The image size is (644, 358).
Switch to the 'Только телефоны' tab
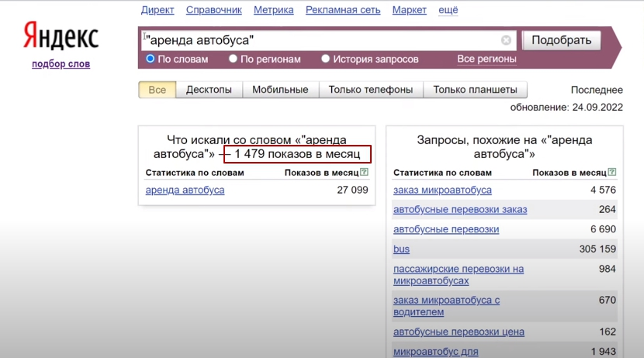371,90
